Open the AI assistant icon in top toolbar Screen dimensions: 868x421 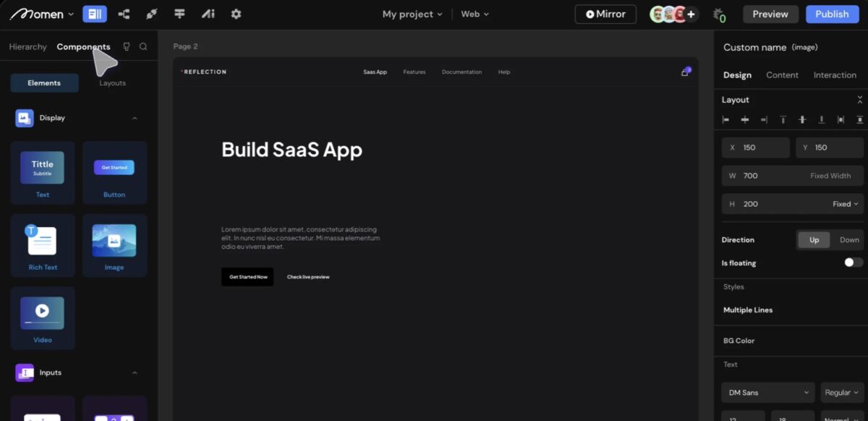point(208,14)
